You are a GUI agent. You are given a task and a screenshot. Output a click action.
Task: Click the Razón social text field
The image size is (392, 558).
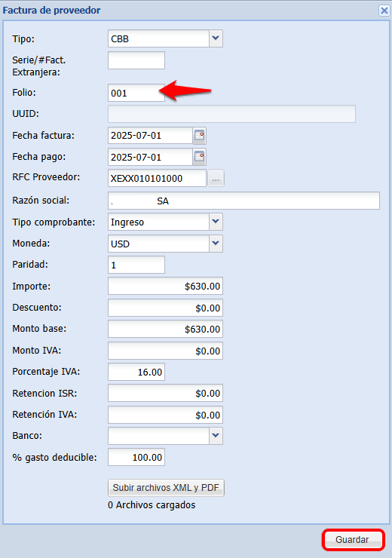coord(243,201)
